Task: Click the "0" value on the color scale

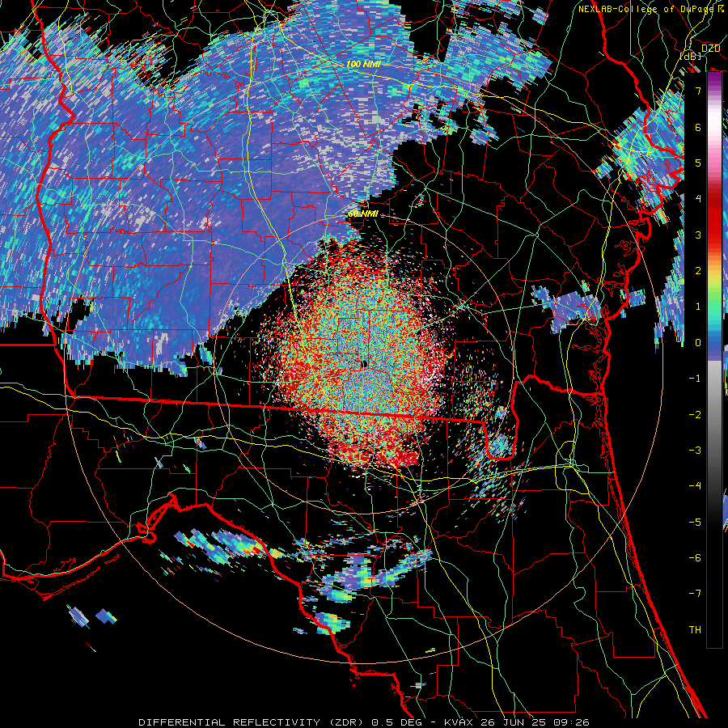Action: coord(698,343)
